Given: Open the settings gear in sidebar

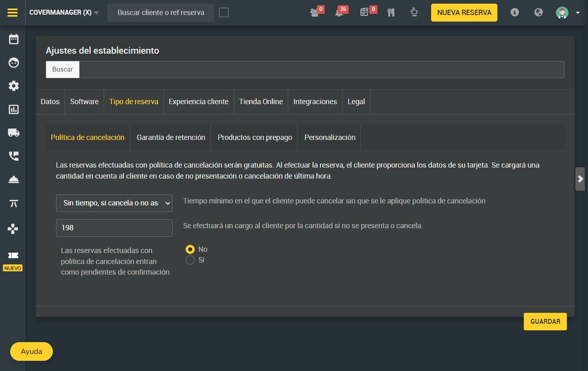Looking at the screenshot, I should [x=13, y=86].
